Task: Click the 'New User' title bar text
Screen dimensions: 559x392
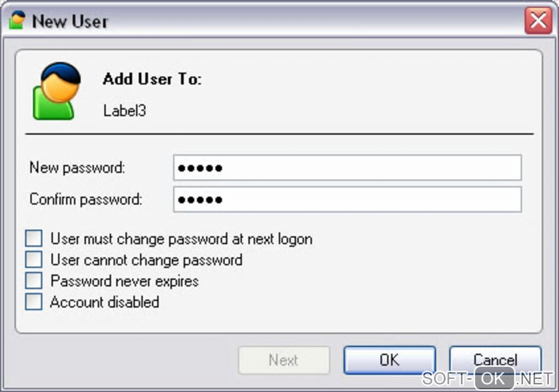Action: [70, 21]
